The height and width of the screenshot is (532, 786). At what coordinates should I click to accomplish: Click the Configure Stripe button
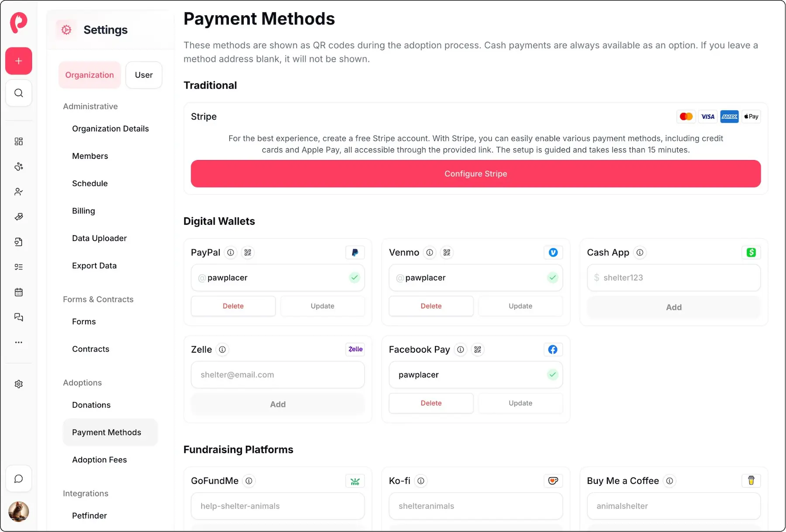(476, 174)
